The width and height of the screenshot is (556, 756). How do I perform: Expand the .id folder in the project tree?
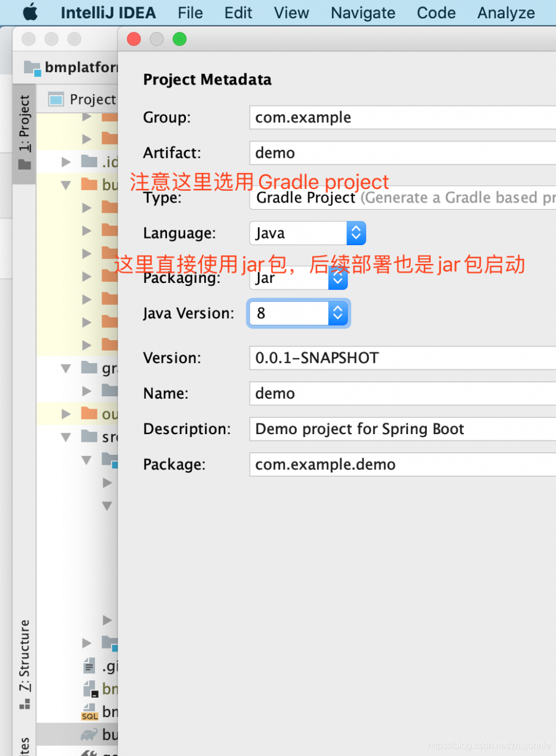[x=66, y=161]
